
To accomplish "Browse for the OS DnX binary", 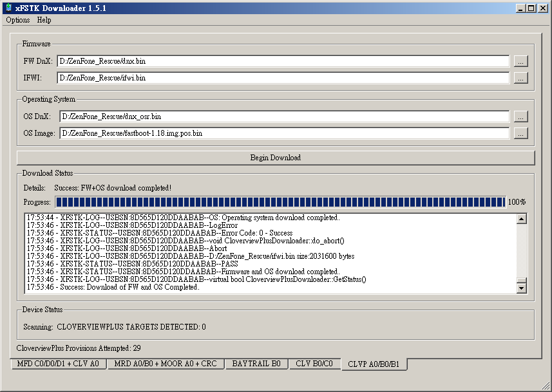I will (522, 117).
